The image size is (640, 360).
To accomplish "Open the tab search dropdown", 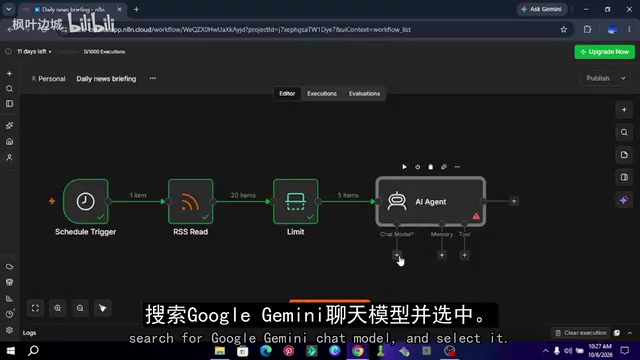I will pos(9,9).
